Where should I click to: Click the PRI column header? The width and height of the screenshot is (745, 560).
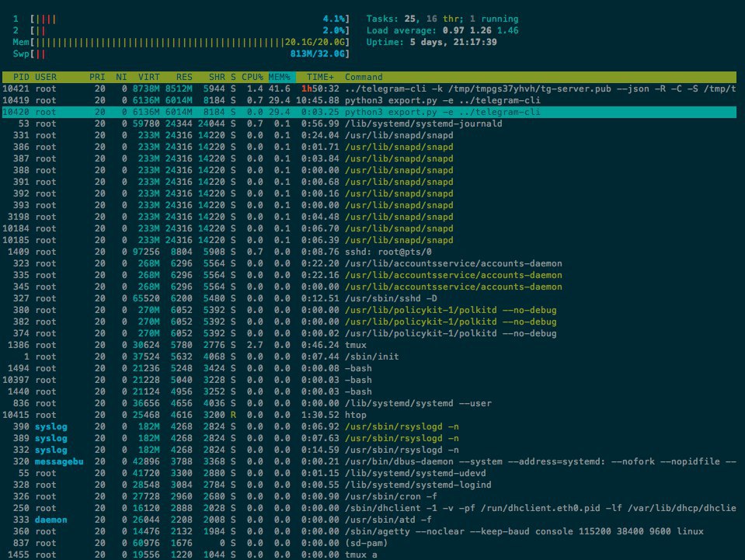point(97,77)
